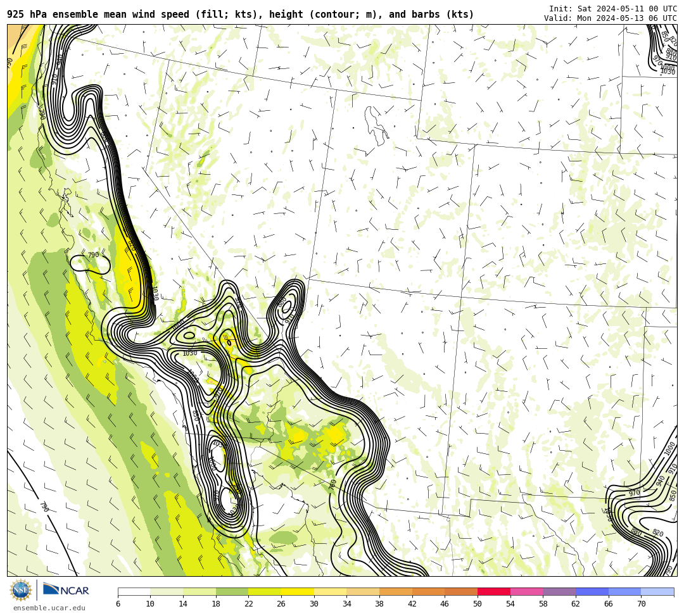Pick the light orange 34–38 kts swatch
This screenshot has width=684, height=616.
click(363, 591)
